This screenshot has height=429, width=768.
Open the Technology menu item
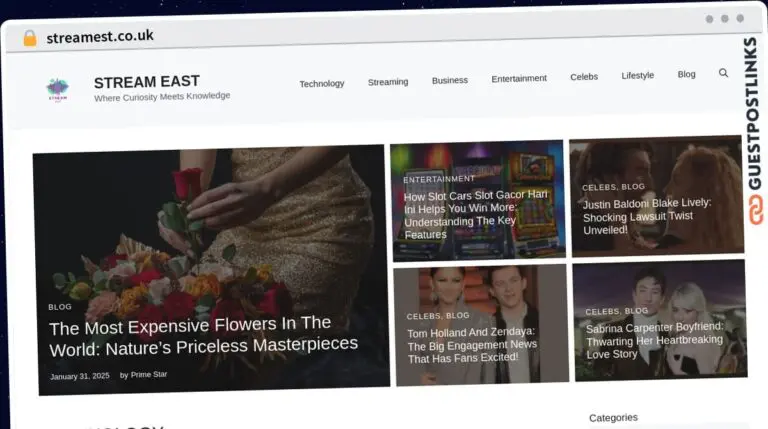321,84
